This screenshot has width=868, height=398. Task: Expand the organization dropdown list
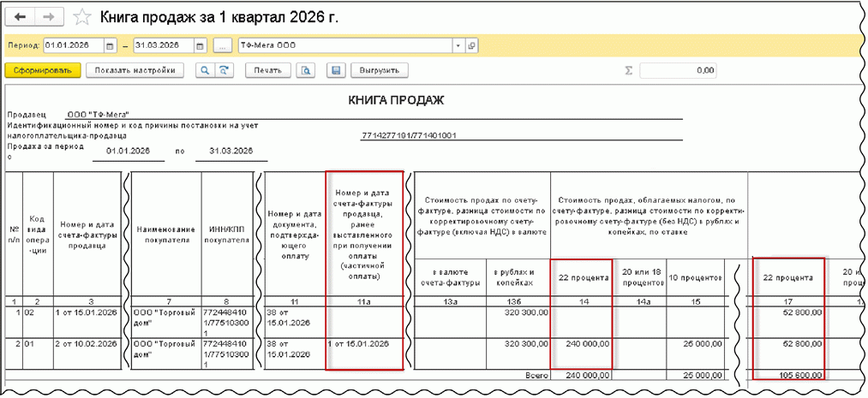458,45
